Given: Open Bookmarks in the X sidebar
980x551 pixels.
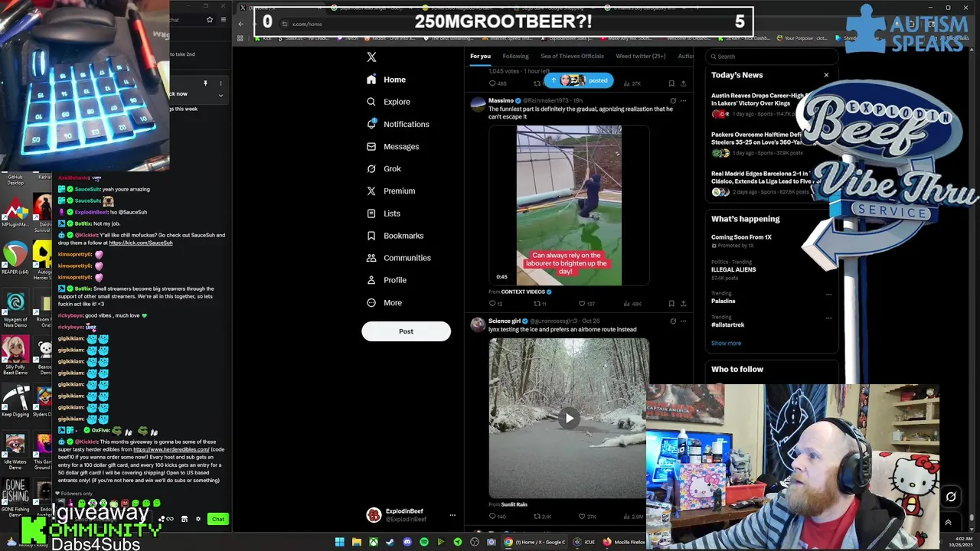Looking at the screenshot, I should 395,236.
